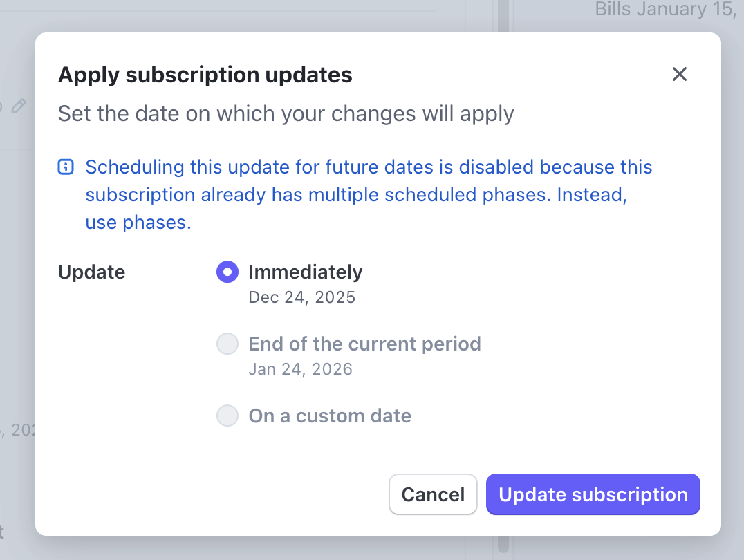744x560 pixels.
Task: Pick the On a custom date radio
Action: (227, 416)
